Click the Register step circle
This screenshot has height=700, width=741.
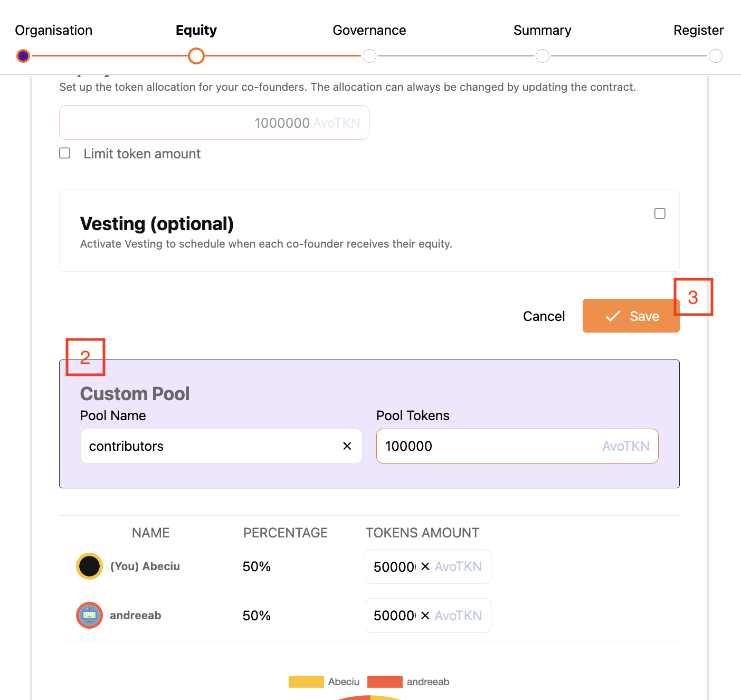click(716, 56)
